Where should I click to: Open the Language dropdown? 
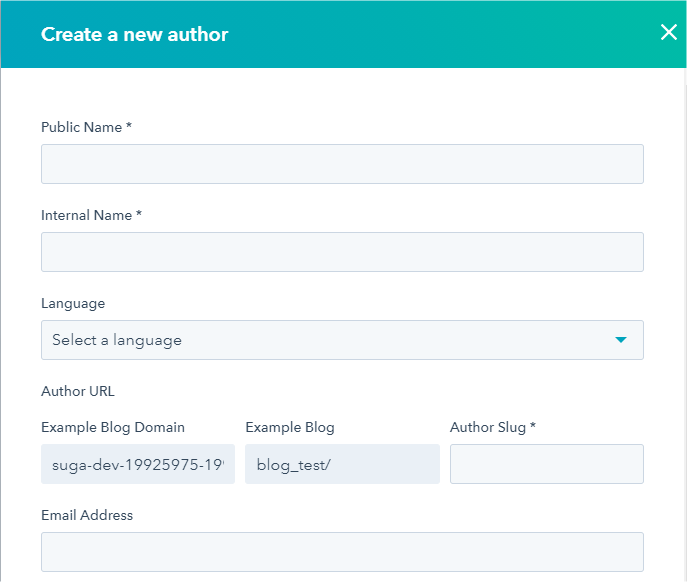tap(342, 340)
